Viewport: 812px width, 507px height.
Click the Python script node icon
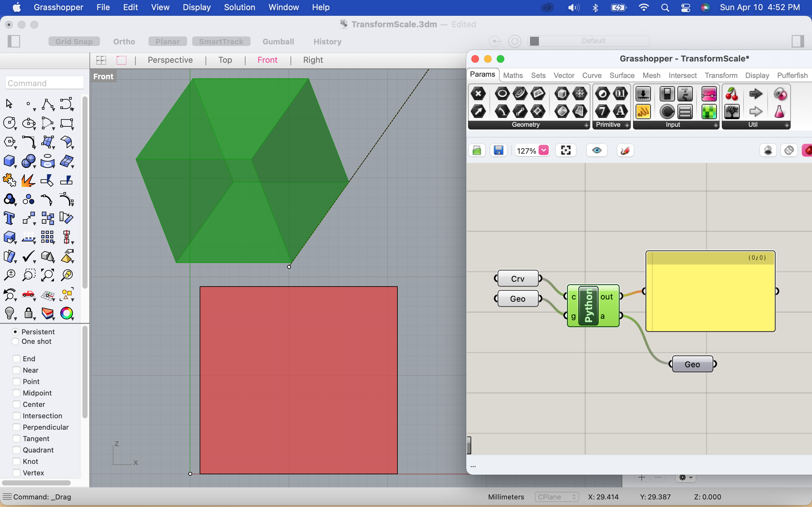click(x=590, y=305)
